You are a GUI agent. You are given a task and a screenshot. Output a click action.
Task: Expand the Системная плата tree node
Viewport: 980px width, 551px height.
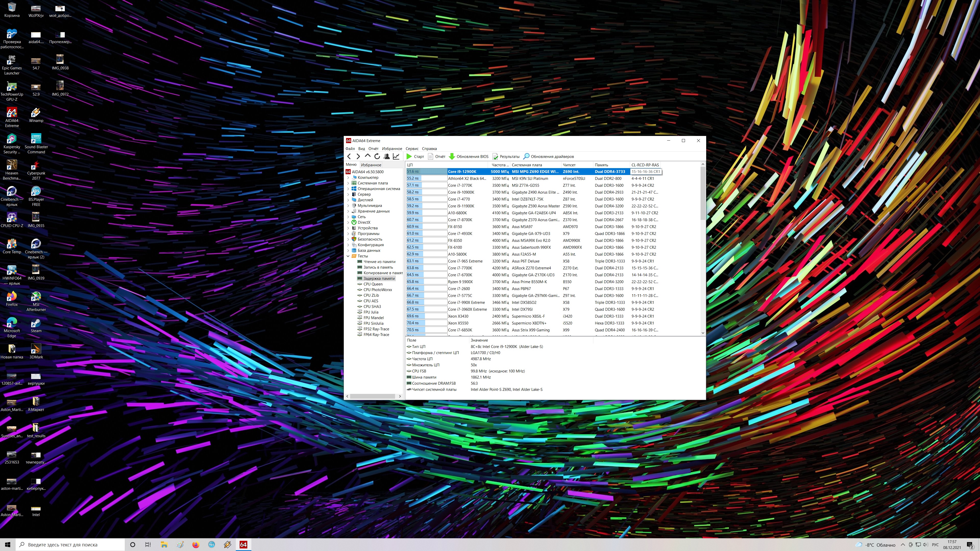pyautogui.click(x=348, y=183)
